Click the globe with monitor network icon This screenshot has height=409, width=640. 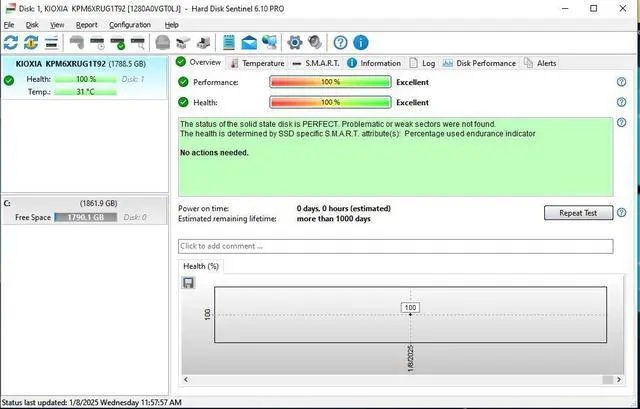click(269, 42)
